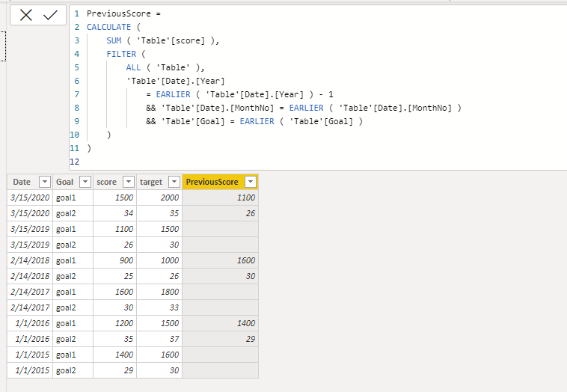Image resolution: width=567 pixels, height=392 pixels.
Task: Click the CALCULATE function in the formula
Action: click(108, 27)
